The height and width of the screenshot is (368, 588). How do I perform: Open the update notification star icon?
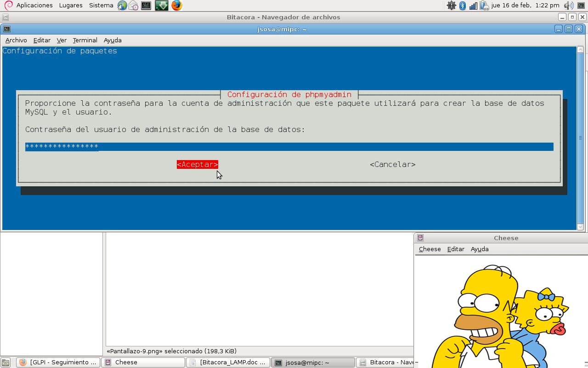click(452, 6)
